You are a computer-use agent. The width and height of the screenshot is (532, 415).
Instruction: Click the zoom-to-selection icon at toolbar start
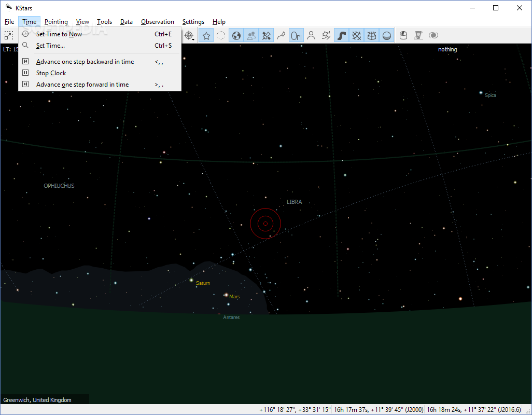click(8, 35)
